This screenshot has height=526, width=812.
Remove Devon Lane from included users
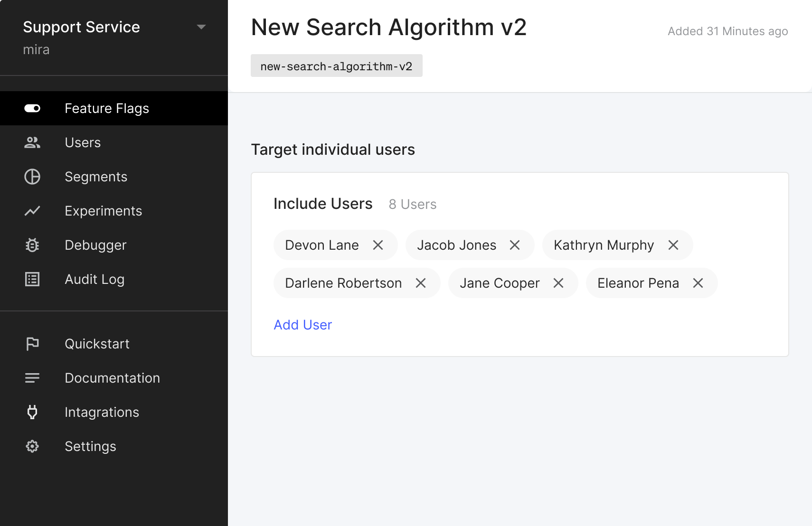click(378, 245)
